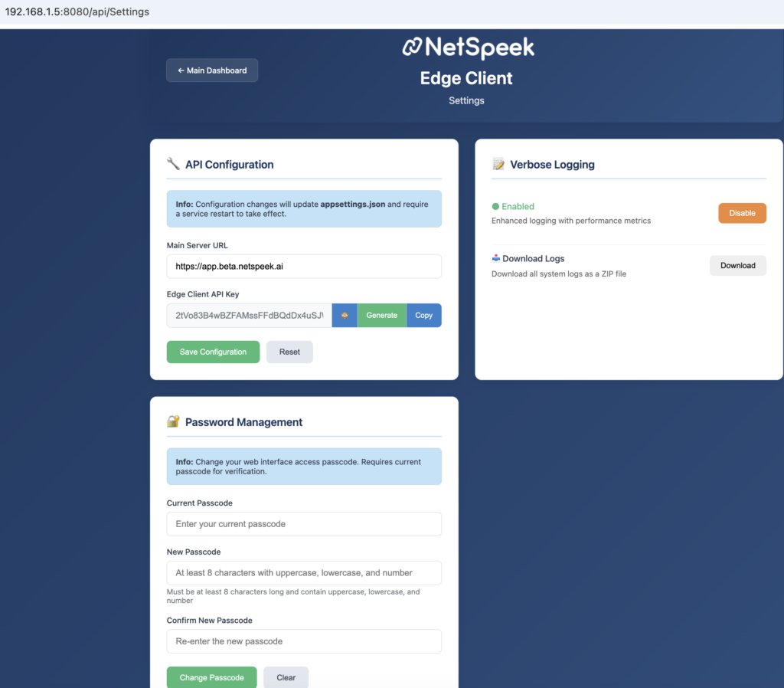Generate a new Edge Client API key
Viewport: 784px width, 688px height.
[381, 316]
